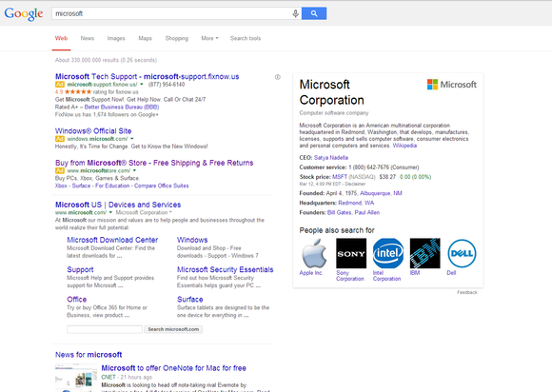The width and height of the screenshot is (552, 392).
Task: Open Dell logo thumbnail
Action: click(x=462, y=253)
